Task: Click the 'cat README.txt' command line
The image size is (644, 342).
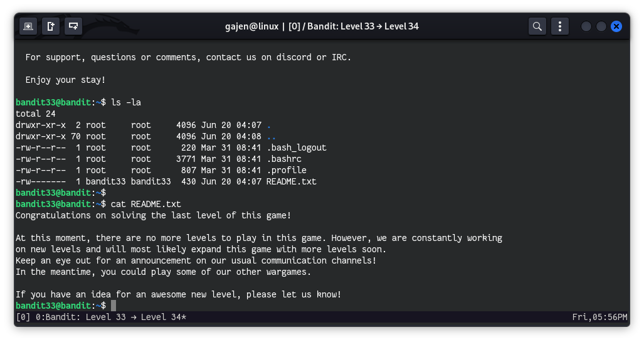Action: [x=145, y=204]
